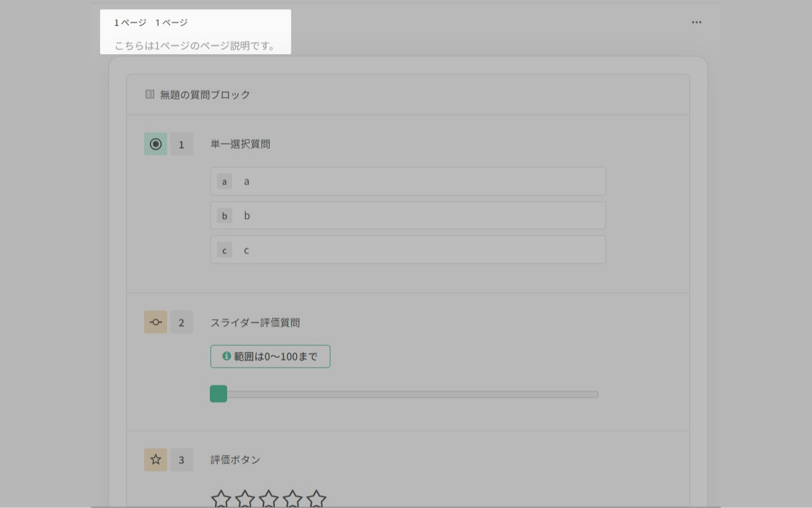812x508 pixels.
Task: Click the first rating star
Action: [x=221, y=499]
